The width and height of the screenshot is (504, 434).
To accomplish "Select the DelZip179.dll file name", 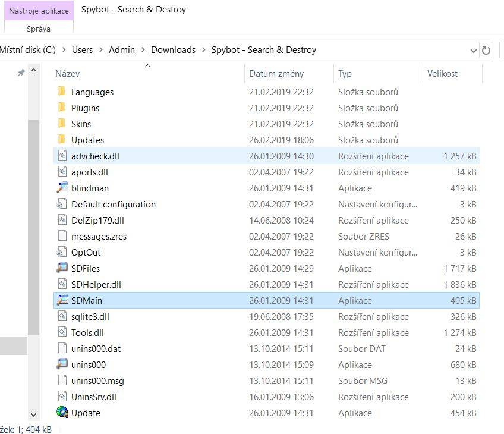I will click(97, 221).
